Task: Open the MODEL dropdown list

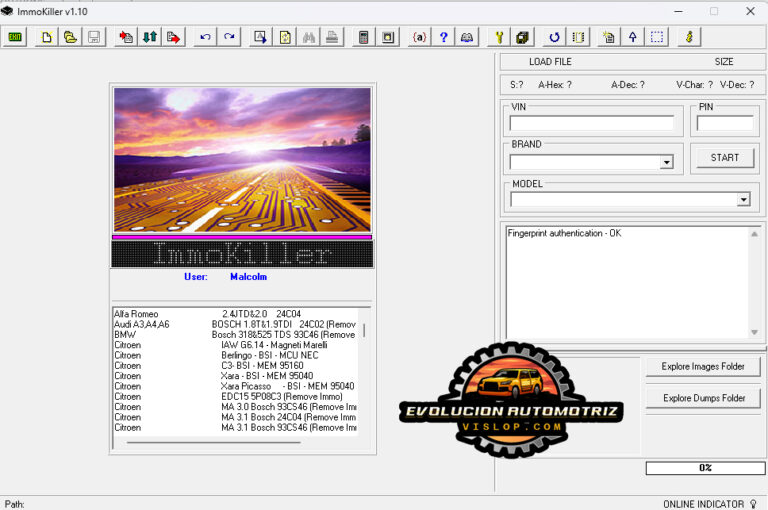Action: 743,199
